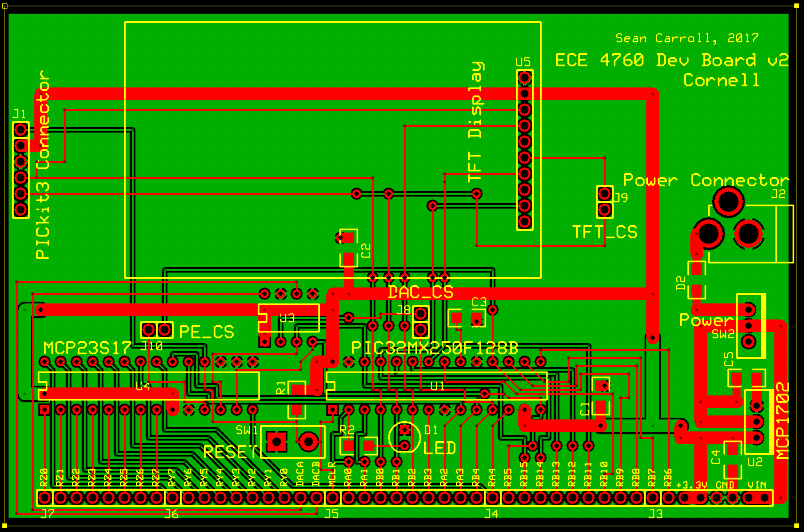804x532 pixels.
Task: Click the top pad of the J1 PICkit3 header
Action: click(x=21, y=130)
